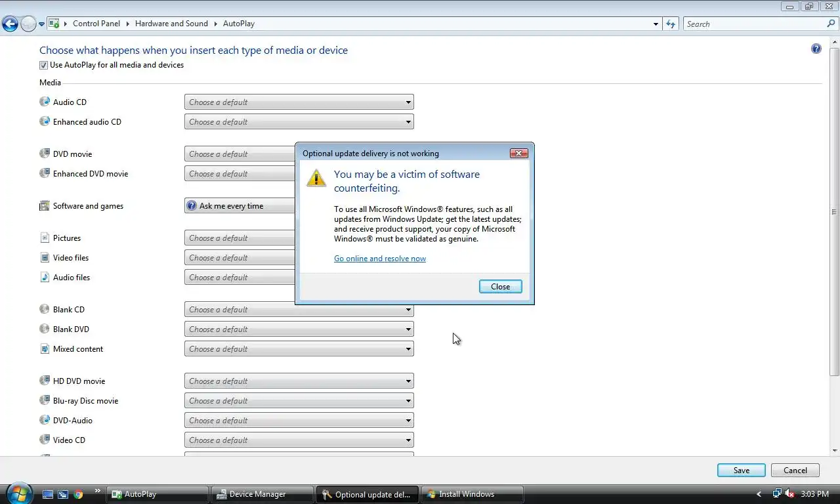Click Control Panel in the breadcrumb
This screenshot has width=840, height=504.
click(x=96, y=24)
